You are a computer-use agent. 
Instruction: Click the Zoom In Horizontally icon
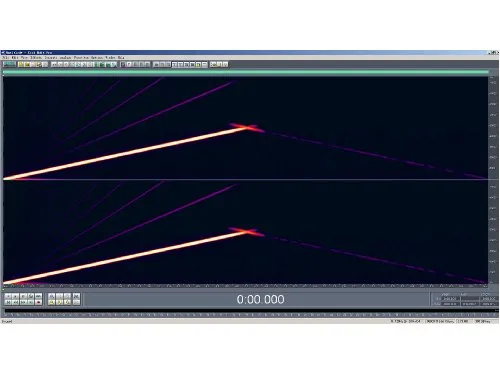51,296
